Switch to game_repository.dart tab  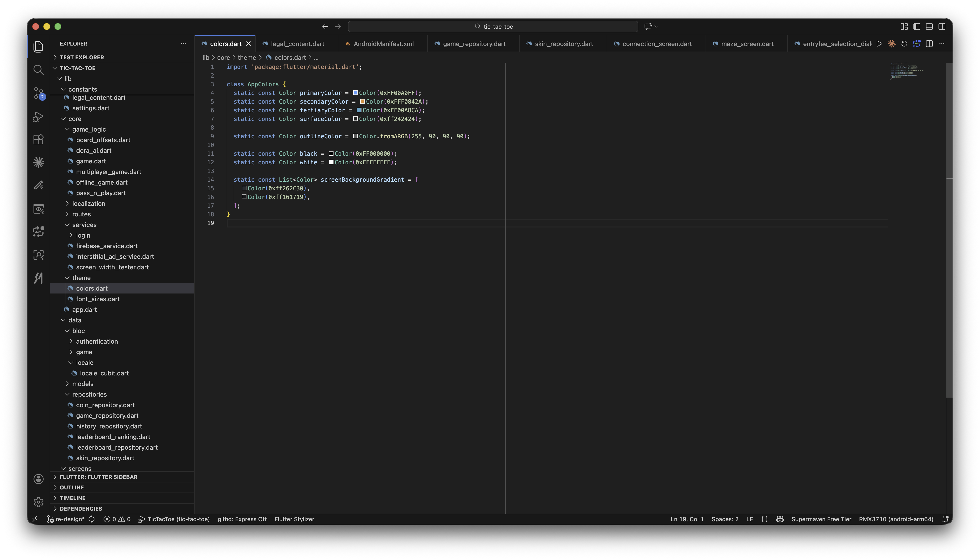[x=473, y=44]
